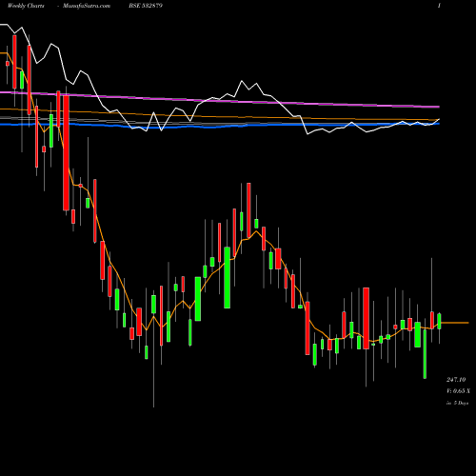Click the tall green candle at the mid-chart rally

[x=228, y=277]
